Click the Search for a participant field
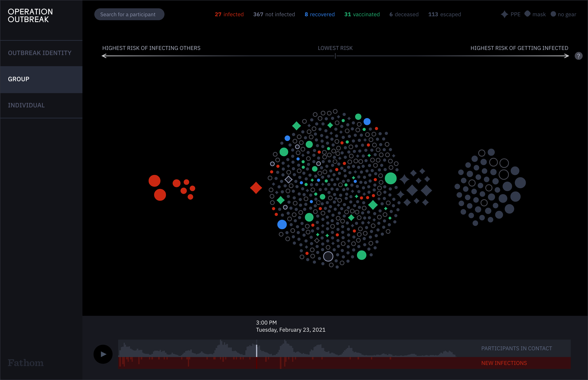 [129, 14]
